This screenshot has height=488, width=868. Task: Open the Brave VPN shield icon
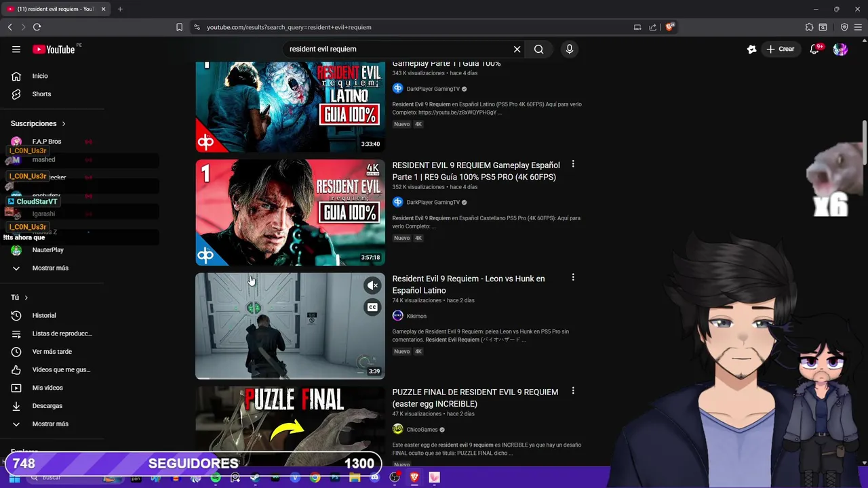click(x=844, y=27)
